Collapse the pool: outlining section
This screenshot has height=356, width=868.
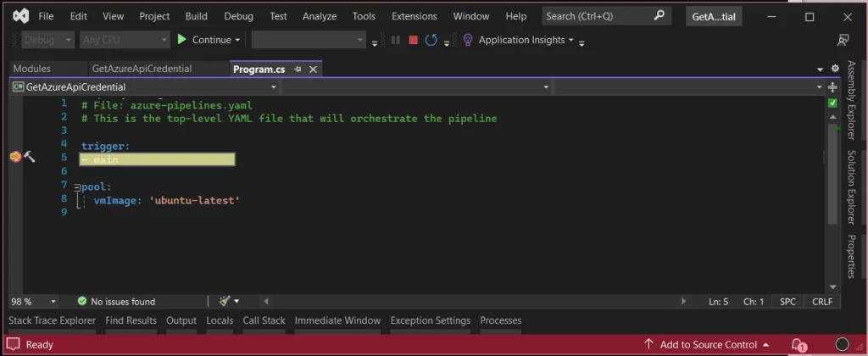(77, 187)
